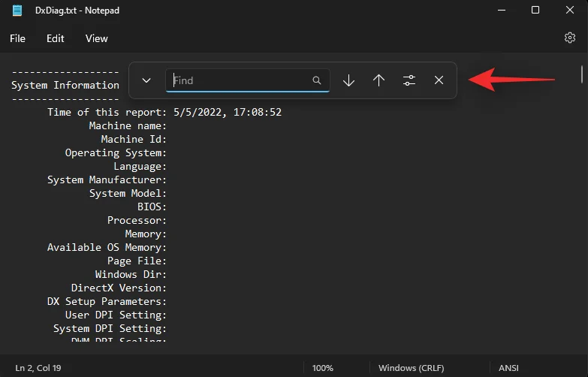Click the magnifier search icon in Find box

317,80
